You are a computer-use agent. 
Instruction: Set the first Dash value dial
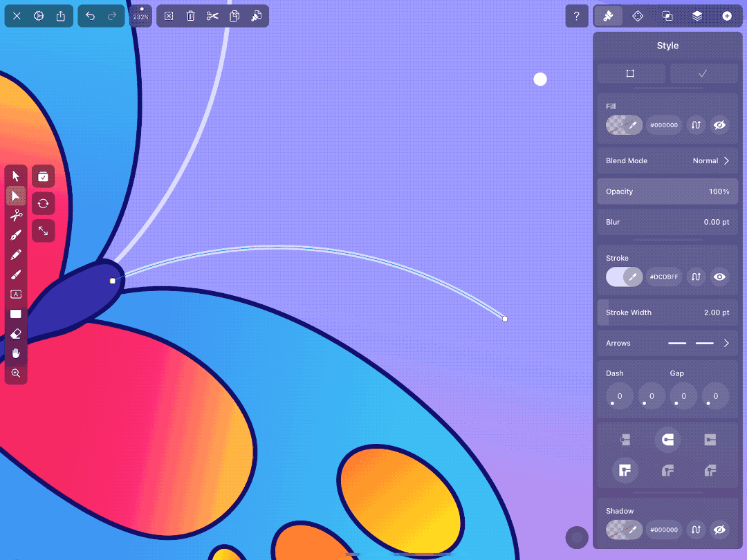point(619,395)
